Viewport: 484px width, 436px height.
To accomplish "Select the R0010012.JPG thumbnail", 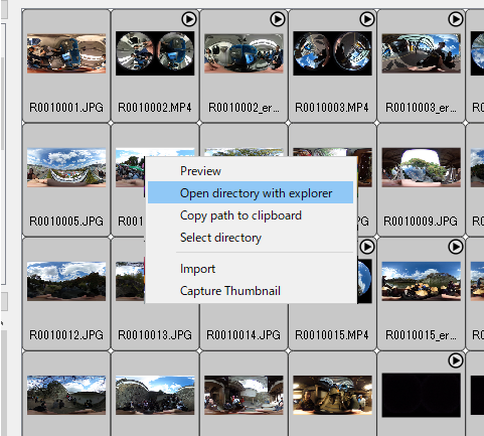I will (66, 281).
